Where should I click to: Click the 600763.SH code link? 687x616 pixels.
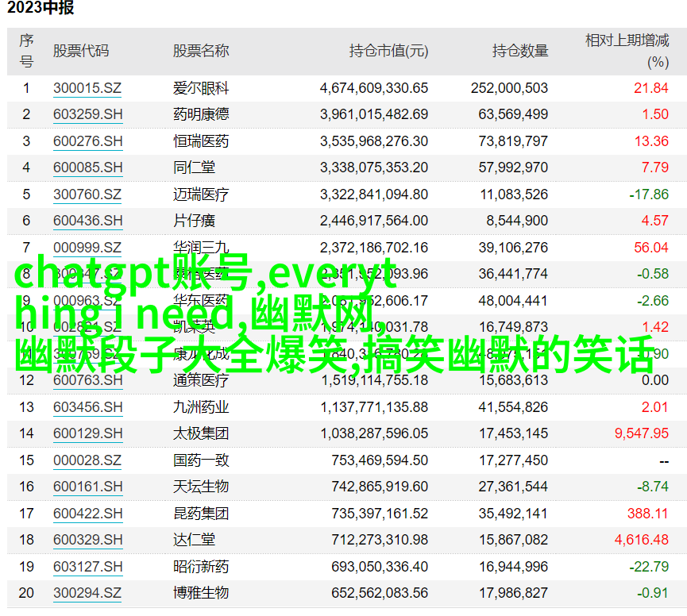coord(88,380)
